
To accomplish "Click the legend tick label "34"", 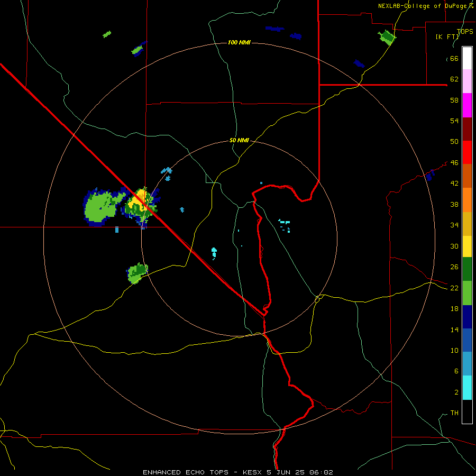I will pyautogui.click(x=454, y=225).
